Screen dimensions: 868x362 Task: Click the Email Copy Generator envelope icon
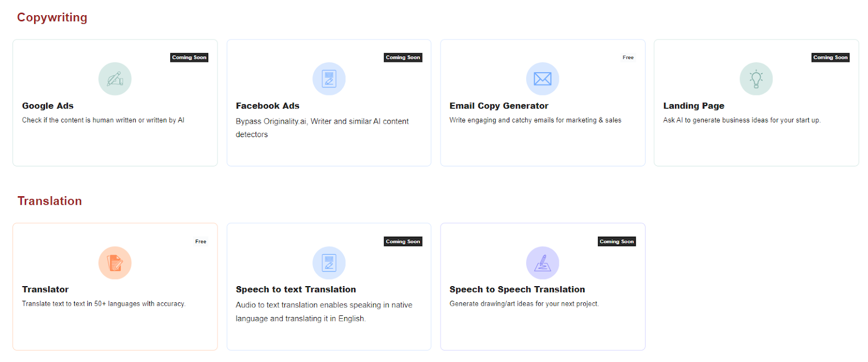[542, 79]
